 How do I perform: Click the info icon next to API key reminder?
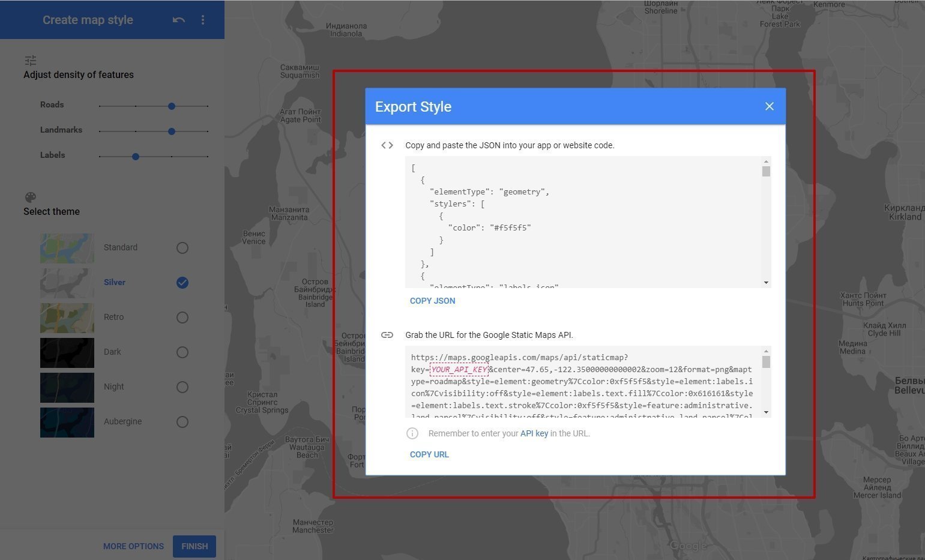pyautogui.click(x=412, y=433)
